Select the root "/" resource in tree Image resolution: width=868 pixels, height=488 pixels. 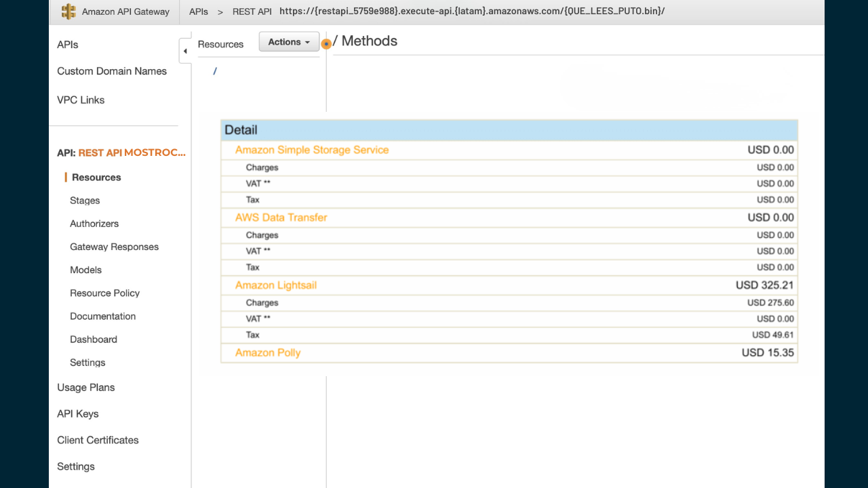point(215,71)
